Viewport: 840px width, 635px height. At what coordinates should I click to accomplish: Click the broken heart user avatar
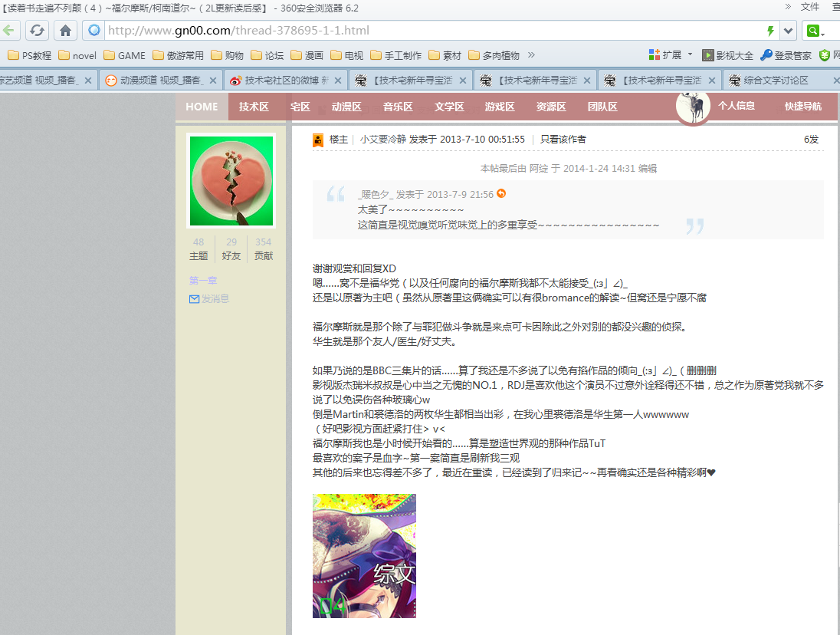pyautogui.click(x=231, y=179)
